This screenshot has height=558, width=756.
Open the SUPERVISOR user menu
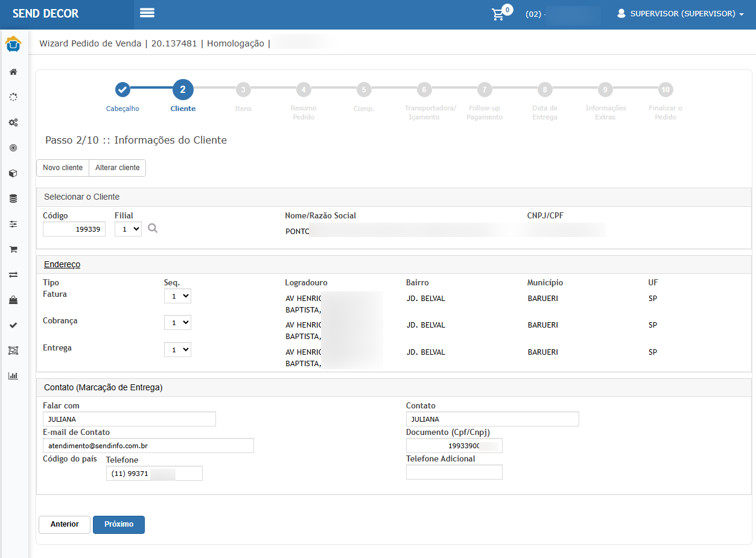pyautogui.click(x=680, y=14)
